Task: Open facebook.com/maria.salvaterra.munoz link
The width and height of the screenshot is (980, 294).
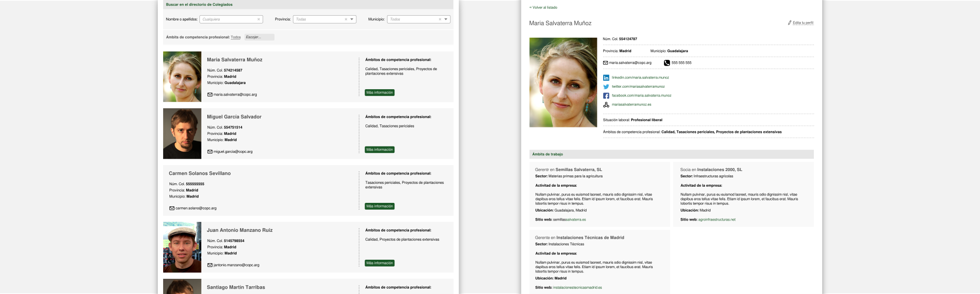Action: coord(641,96)
